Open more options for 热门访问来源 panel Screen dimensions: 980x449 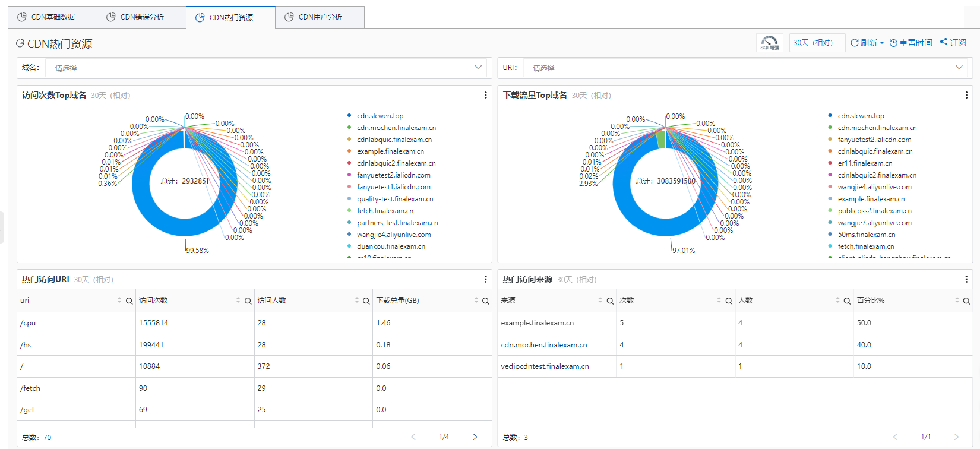(966, 279)
